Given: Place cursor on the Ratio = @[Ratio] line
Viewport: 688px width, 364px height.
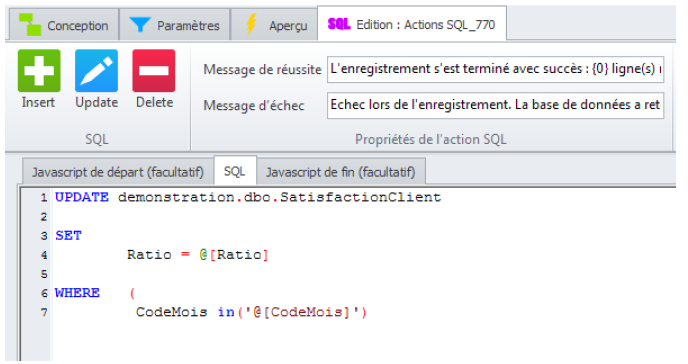Looking at the screenshot, I should pyautogui.click(x=197, y=255).
